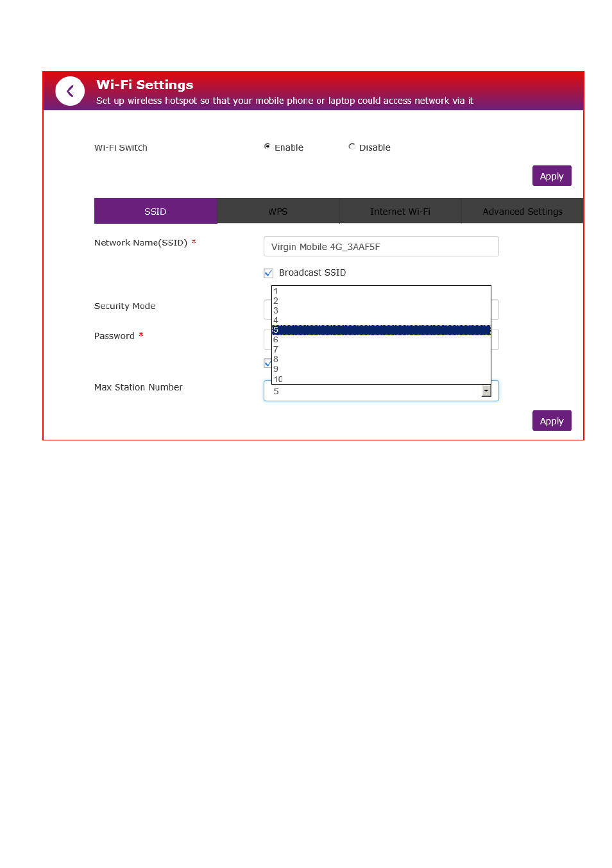This screenshot has height=868, width=612.
Task: Click the Apply button under Wi-Fi Switch
Action: (x=551, y=176)
